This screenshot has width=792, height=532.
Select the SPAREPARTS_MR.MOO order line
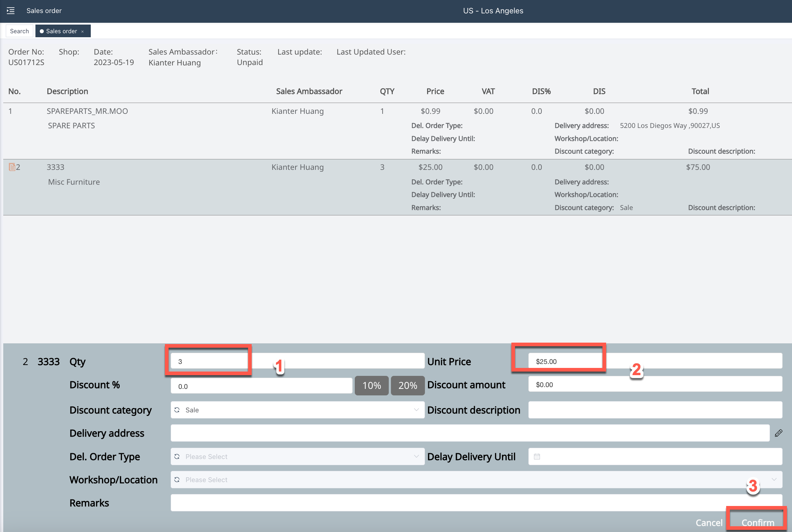pyautogui.click(x=87, y=111)
